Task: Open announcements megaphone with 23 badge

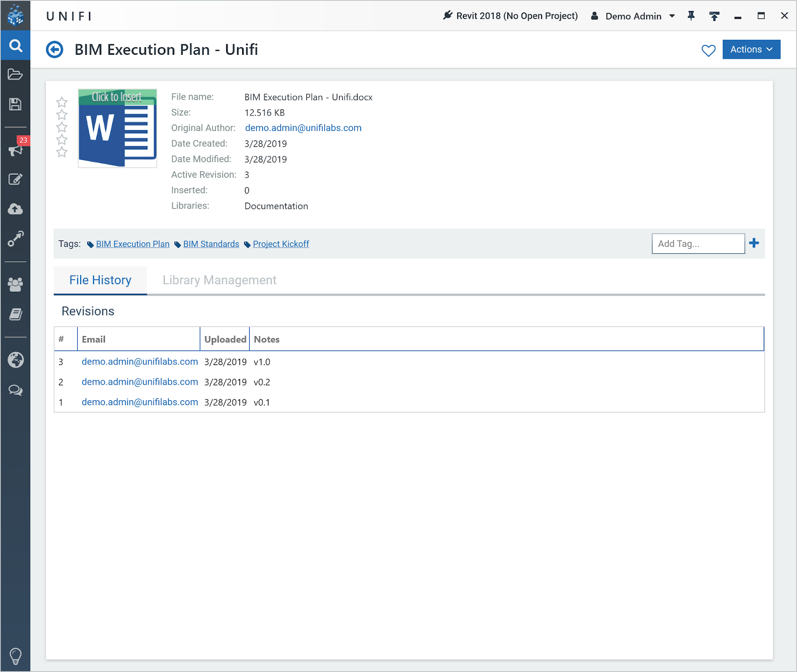Action: tap(15, 150)
